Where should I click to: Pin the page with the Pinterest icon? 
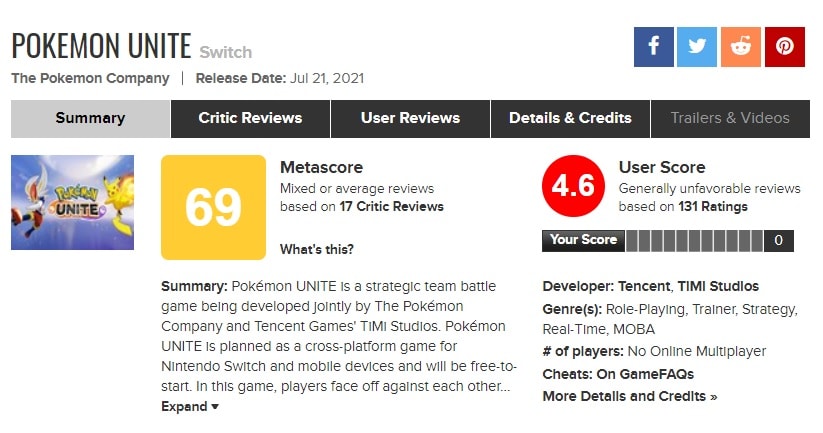[x=785, y=47]
